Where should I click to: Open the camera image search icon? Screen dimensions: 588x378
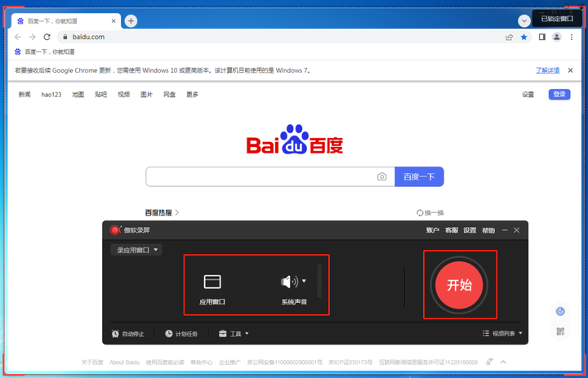click(x=381, y=176)
